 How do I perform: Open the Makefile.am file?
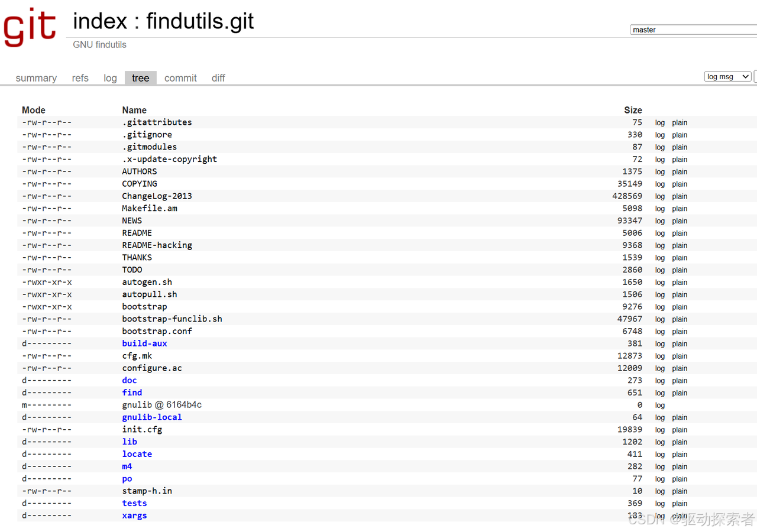[x=150, y=208]
